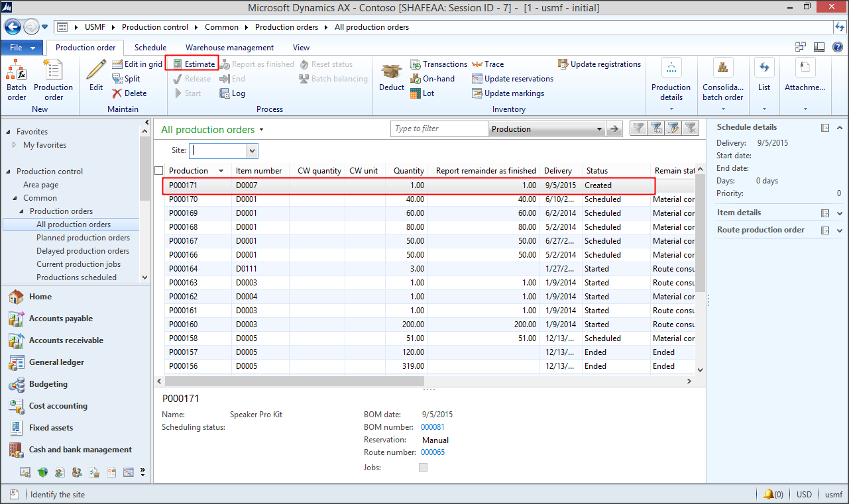Open new Batch order
This screenshot has width=849, height=504.
click(x=17, y=80)
